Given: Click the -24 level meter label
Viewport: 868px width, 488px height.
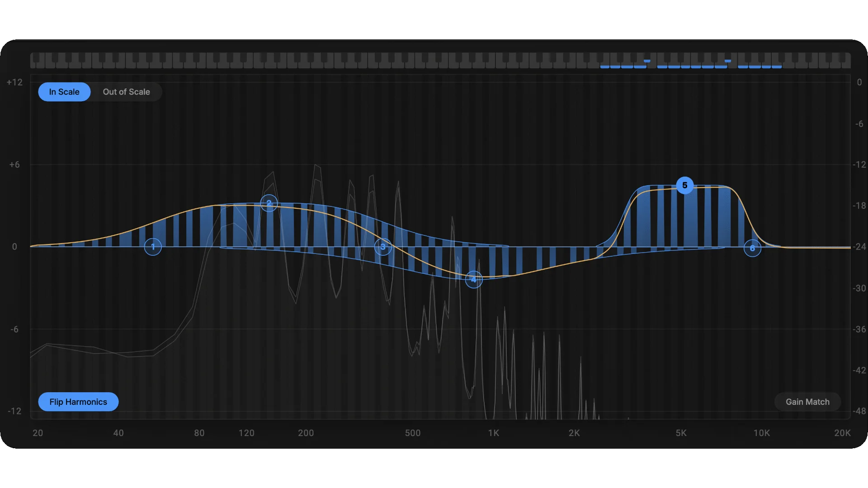Looking at the screenshot, I should (x=859, y=247).
